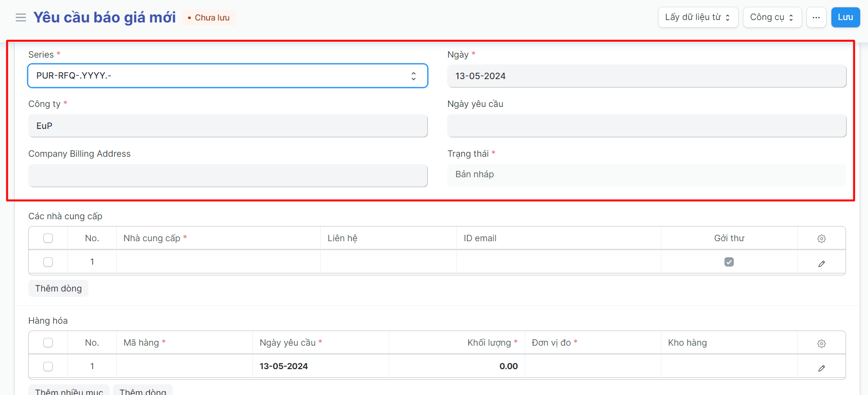
Task: Click the Ngày yêu cầu date field
Action: [x=646, y=126]
